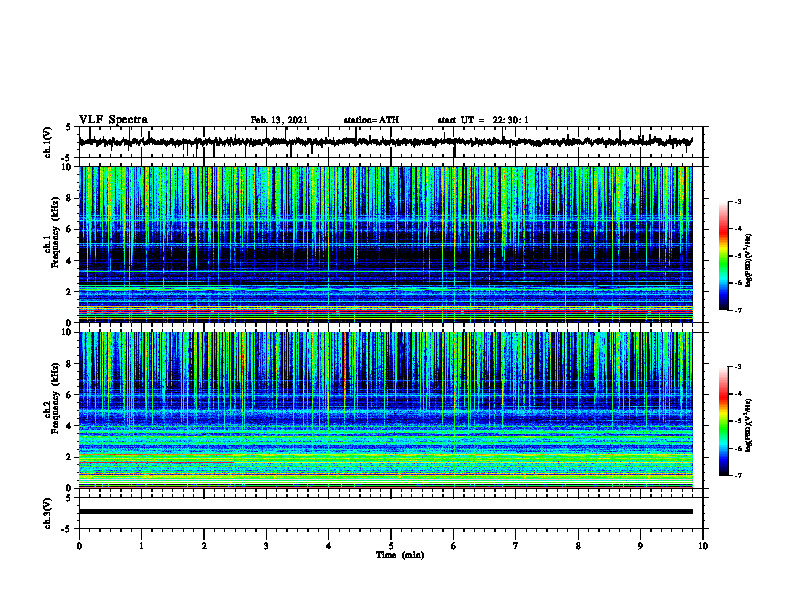Click the ch.1(V) waveform trace panel
This screenshot has width=792, height=612.
tap(391, 142)
